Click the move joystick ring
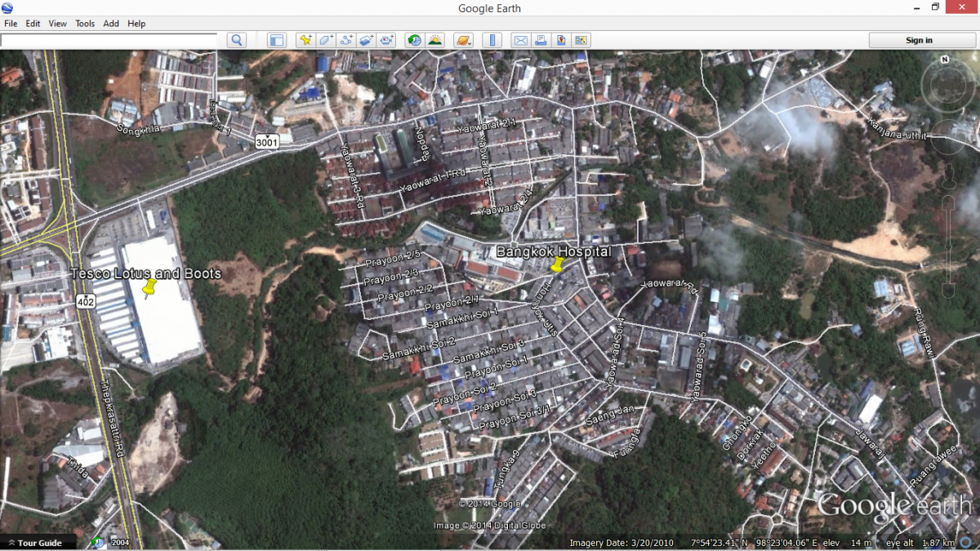980x551 pixels. [x=950, y=139]
